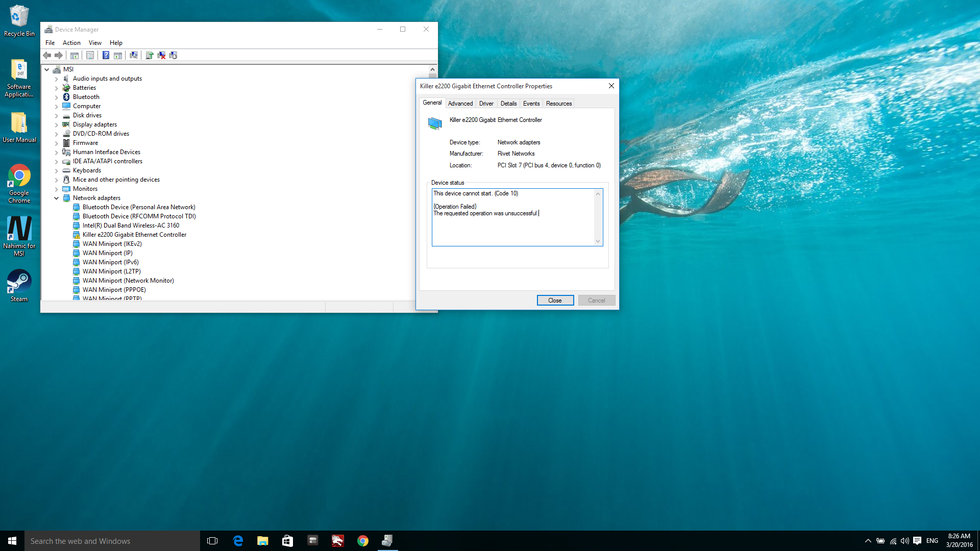
Task: Click the Wi-Fi network icon in system tray
Action: (893, 541)
